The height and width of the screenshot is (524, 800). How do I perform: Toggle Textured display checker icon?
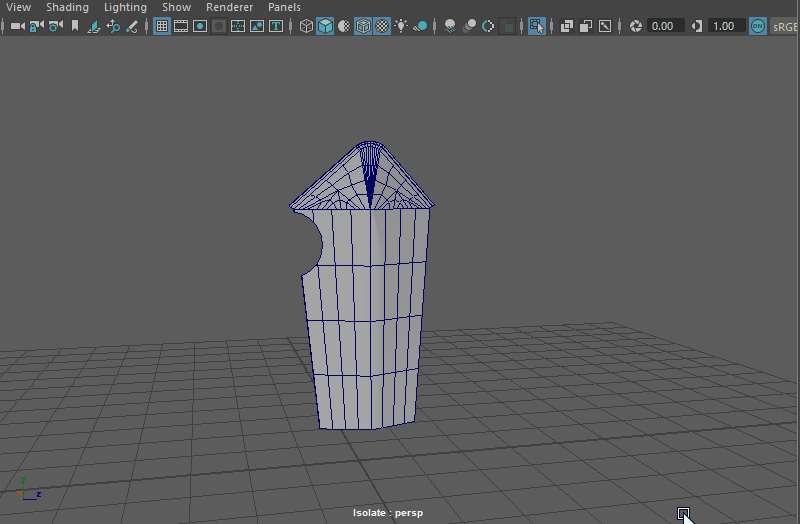coord(382,26)
